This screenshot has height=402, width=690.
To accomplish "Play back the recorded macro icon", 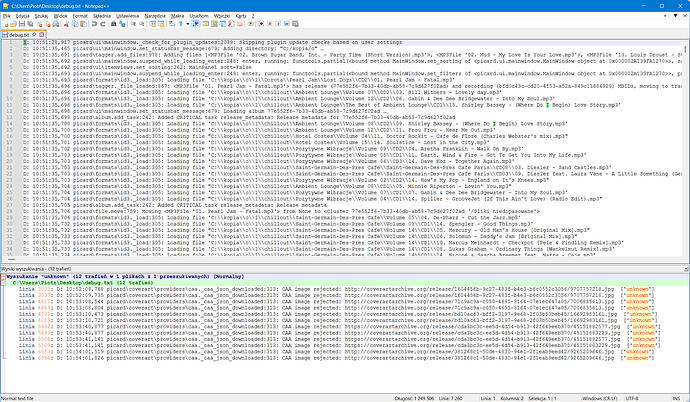I will pos(278,24).
